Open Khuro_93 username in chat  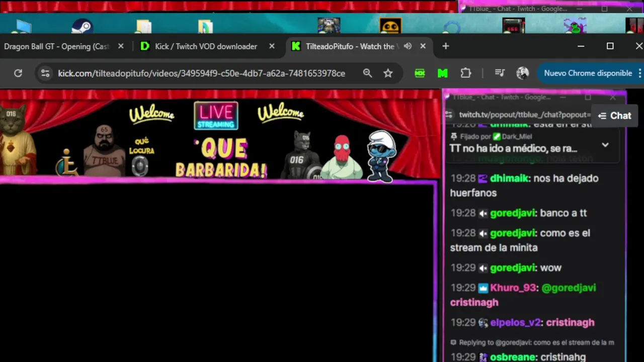tap(514, 288)
